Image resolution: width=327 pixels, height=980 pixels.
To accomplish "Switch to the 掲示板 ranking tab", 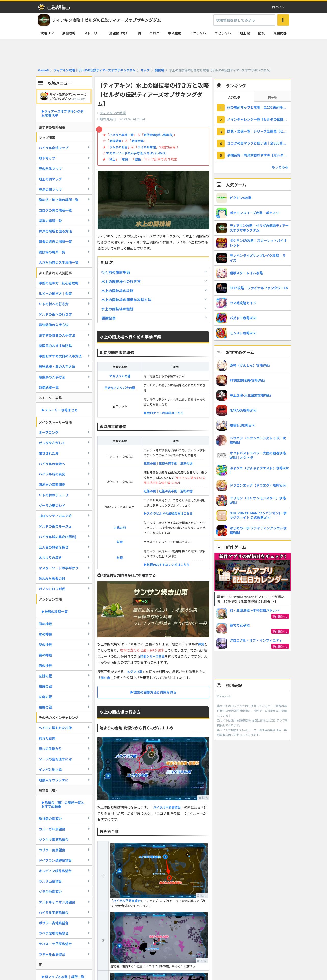I will (x=272, y=97).
